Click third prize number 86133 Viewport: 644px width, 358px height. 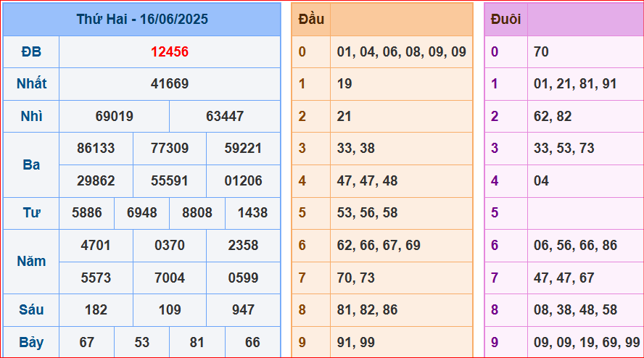pyautogui.click(x=96, y=149)
